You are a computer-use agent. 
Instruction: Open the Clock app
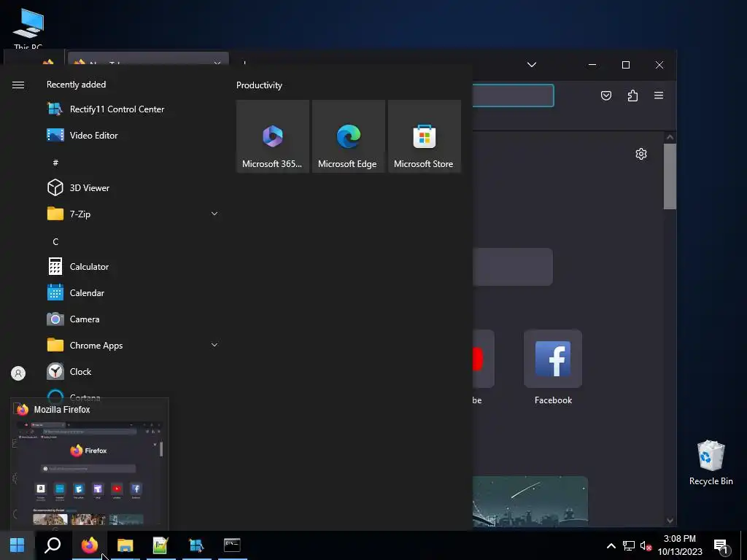133,371
